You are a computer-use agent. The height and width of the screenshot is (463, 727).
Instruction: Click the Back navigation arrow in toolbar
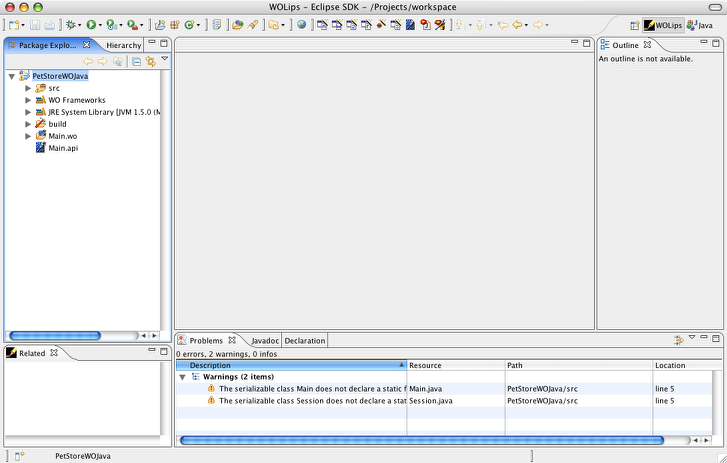coord(517,25)
